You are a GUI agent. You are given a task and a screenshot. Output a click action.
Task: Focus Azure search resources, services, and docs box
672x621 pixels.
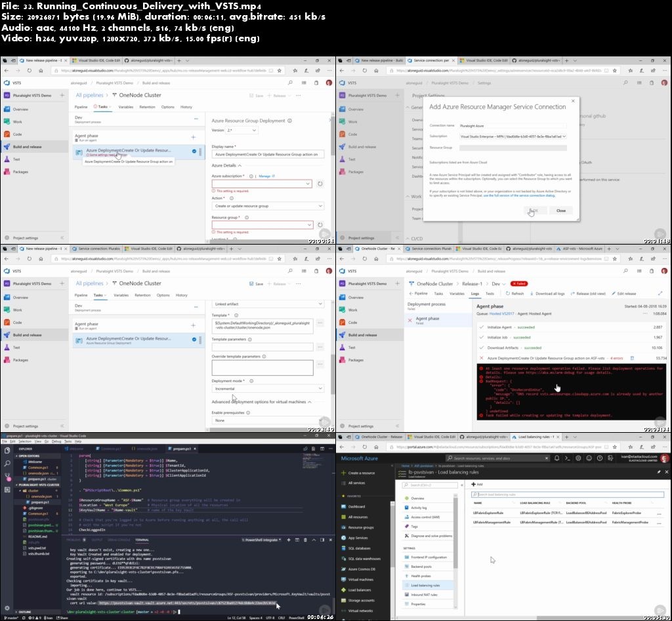pos(498,458)
